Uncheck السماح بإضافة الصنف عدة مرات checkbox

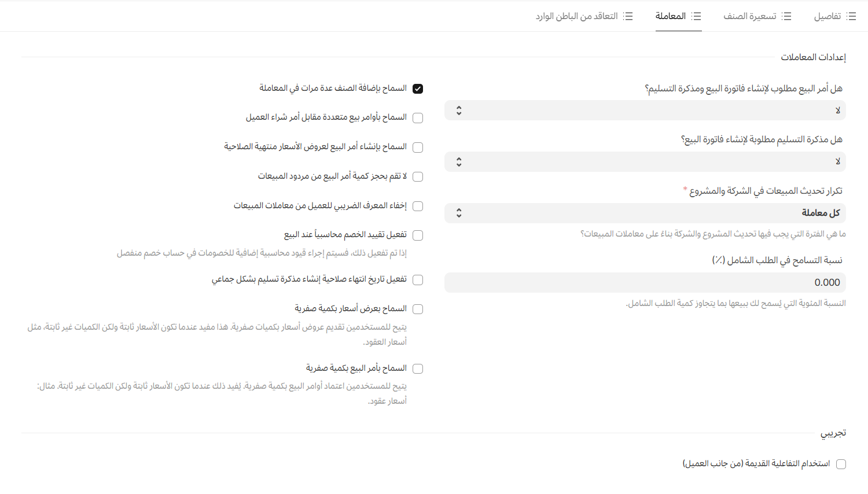(x=418, y=89)
